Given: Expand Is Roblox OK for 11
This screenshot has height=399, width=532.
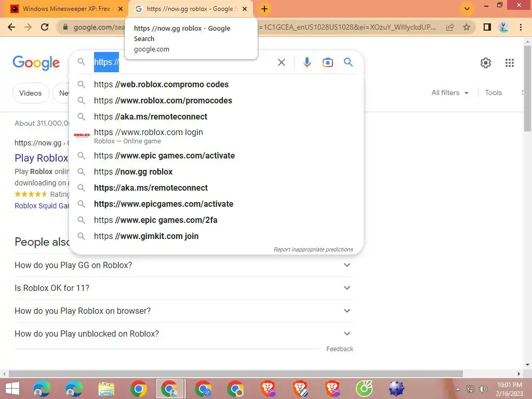Looking at the screenshot, I should click(x=184, y=288).
